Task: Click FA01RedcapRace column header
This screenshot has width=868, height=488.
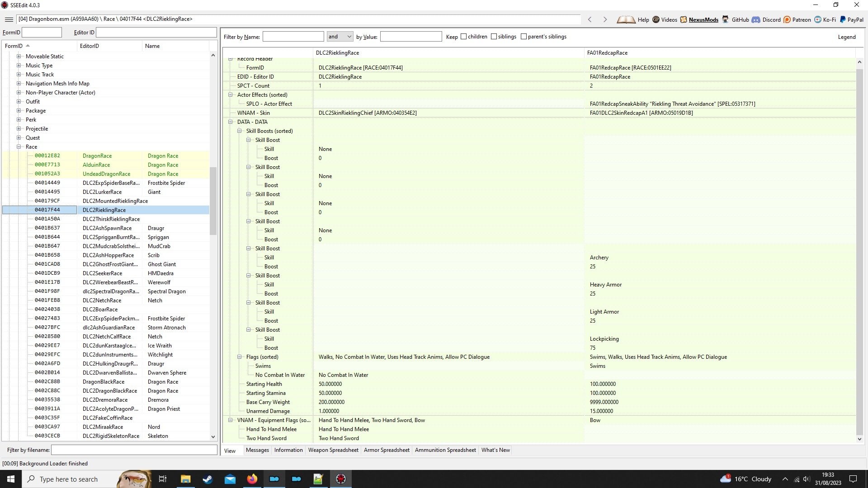Action: (x=720, y=53)
